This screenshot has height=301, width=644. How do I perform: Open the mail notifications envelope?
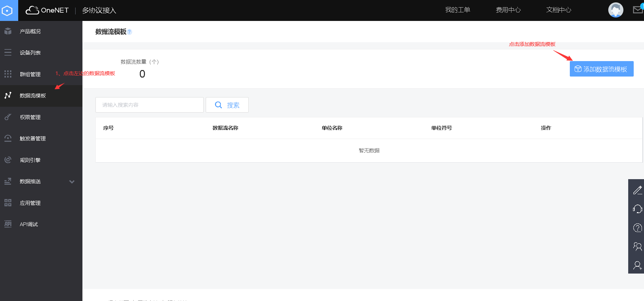[638, 10]
